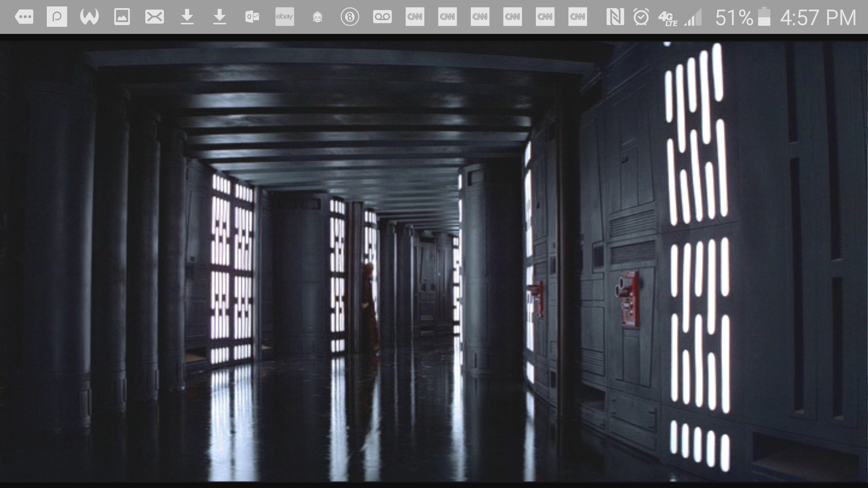Tap the voicemail tape icon
Viewport: 868px width, 488px height.
pos(382,17)
